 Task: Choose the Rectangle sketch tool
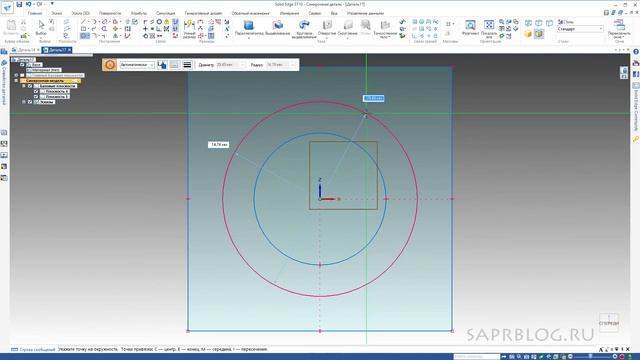point(83,29)
